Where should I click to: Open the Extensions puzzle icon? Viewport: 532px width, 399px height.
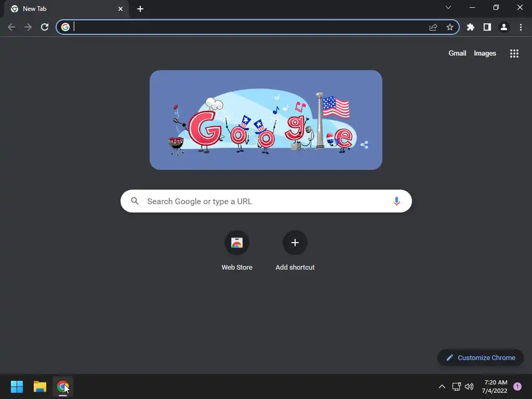pyautogui.click(x=471, y=27)
